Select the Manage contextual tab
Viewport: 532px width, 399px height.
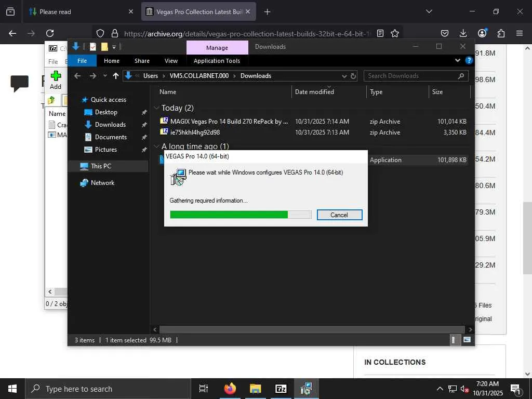(217, 47)
